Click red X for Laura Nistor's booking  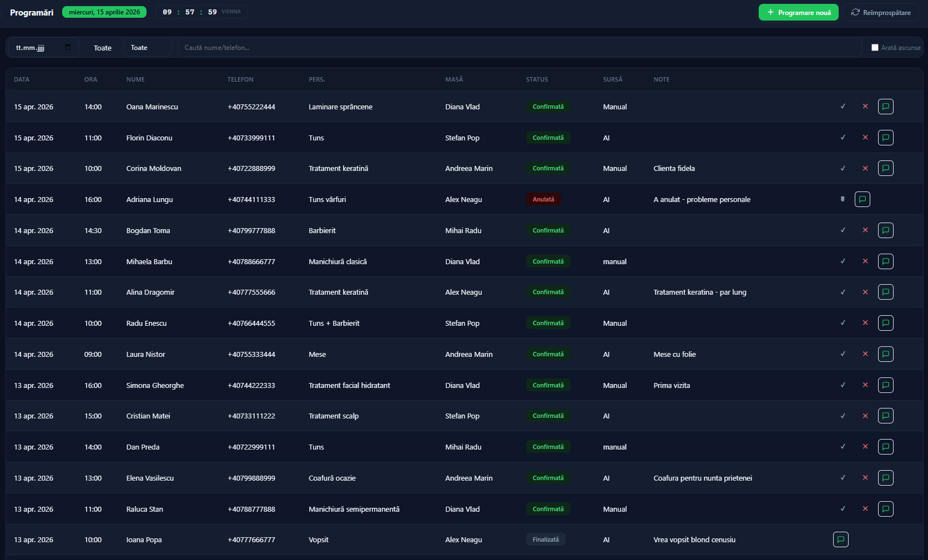coord(865,354)
